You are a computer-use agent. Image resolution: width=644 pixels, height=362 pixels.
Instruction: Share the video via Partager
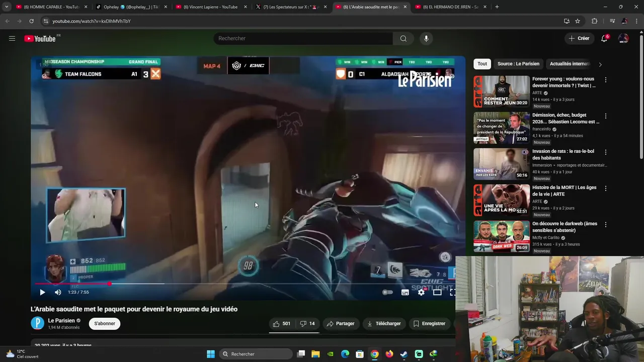[341, 323]
